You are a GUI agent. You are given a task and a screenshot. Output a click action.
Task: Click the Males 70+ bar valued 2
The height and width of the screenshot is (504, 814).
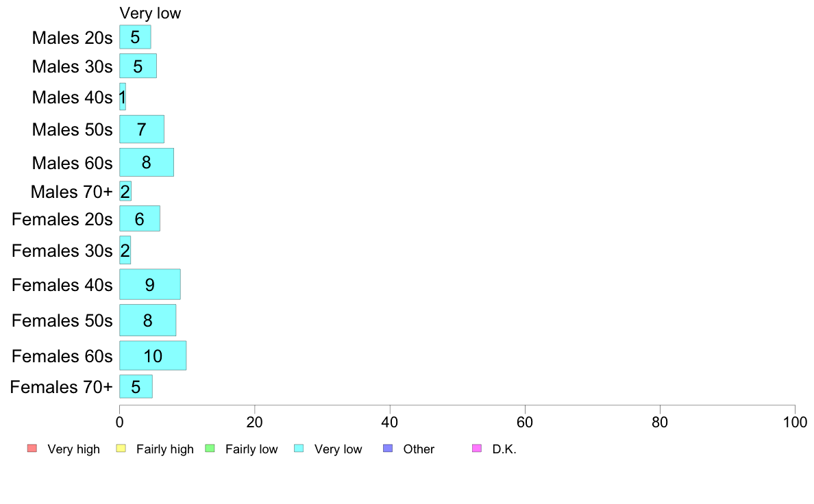pos(125,191)
